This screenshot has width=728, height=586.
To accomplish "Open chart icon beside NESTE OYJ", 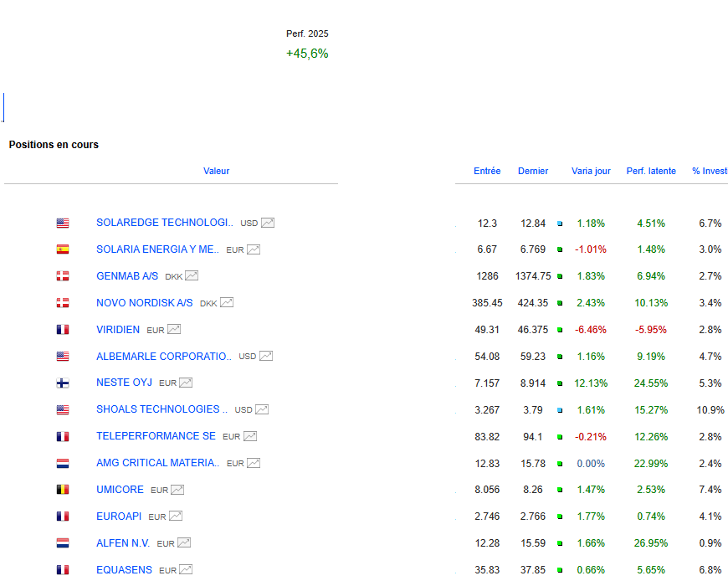I will (x=186, y=383).
